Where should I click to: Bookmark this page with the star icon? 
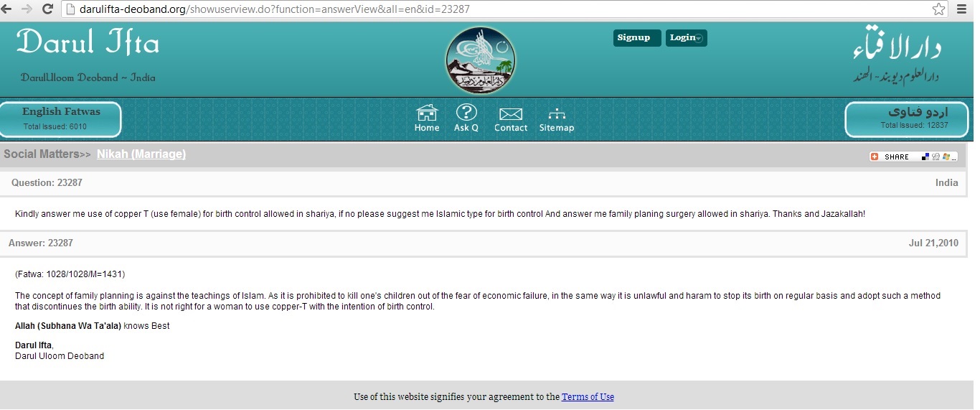coord(938,9)
